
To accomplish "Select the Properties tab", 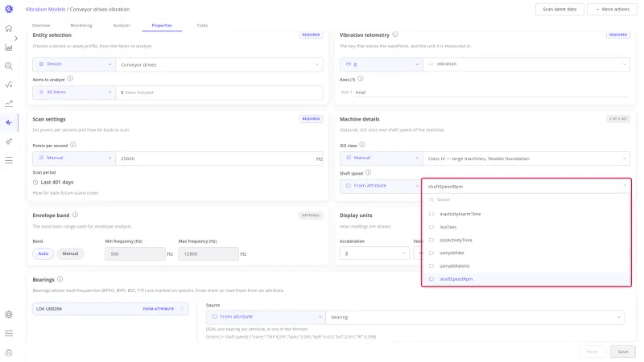I will tap(162, 26).
